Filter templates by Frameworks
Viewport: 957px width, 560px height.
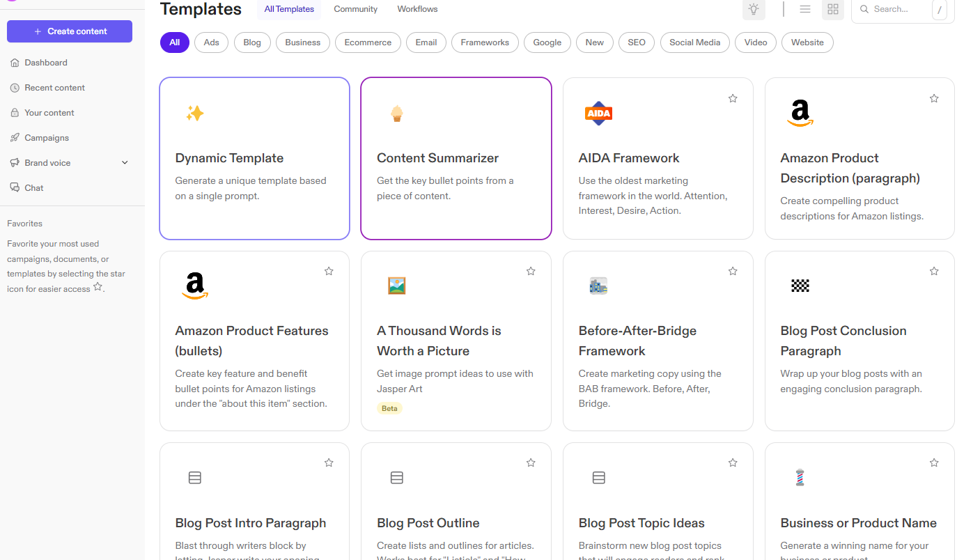[x=485, y=42]
